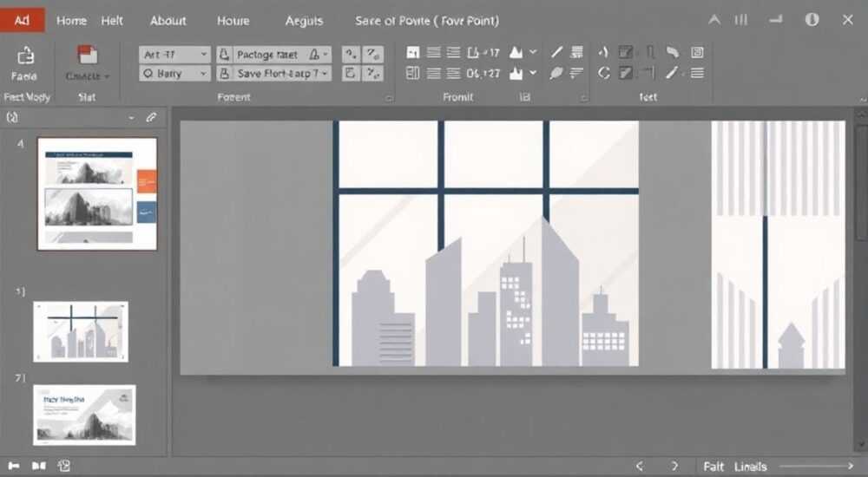Image resolution: width=868 pixels, height=477 pixels.
Task: Click the book view icon in status bar
Action: coord(39,466)
